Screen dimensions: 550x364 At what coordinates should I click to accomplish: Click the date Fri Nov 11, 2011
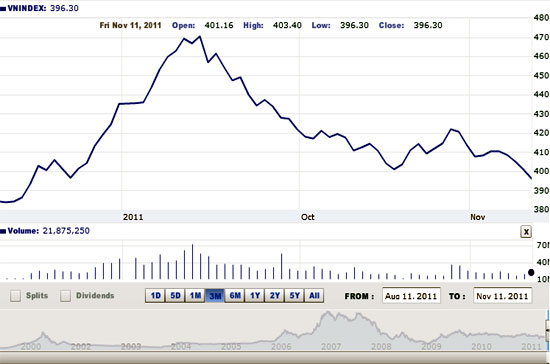[130, 25]
